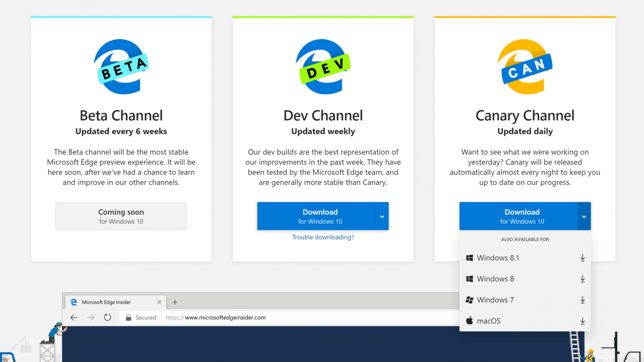Click the Dev Channel heading

point(323,116)
